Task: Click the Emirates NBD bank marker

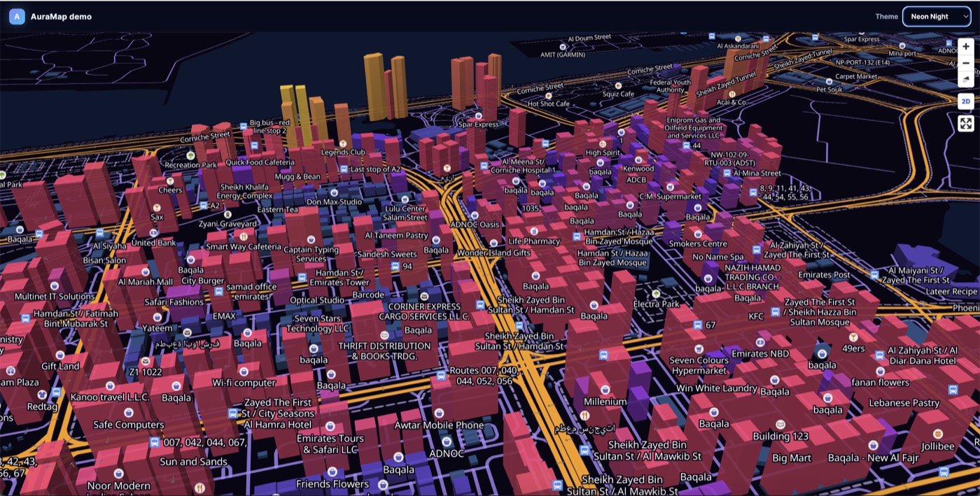Action: (x=759, y=343)
